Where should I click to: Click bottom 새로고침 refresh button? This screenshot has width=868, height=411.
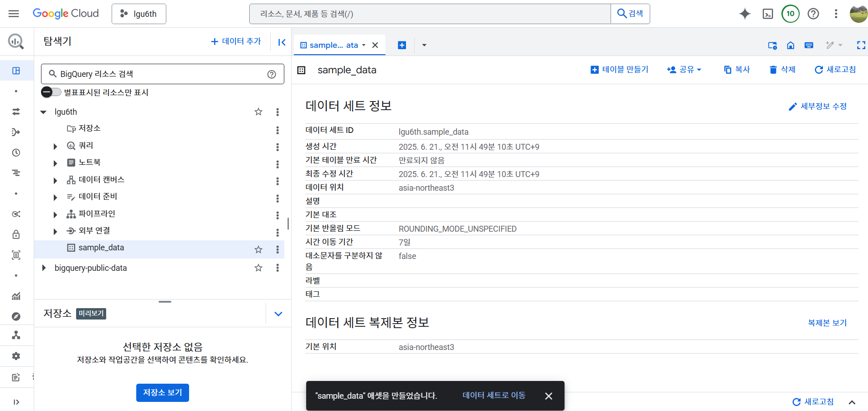[813, 402]
